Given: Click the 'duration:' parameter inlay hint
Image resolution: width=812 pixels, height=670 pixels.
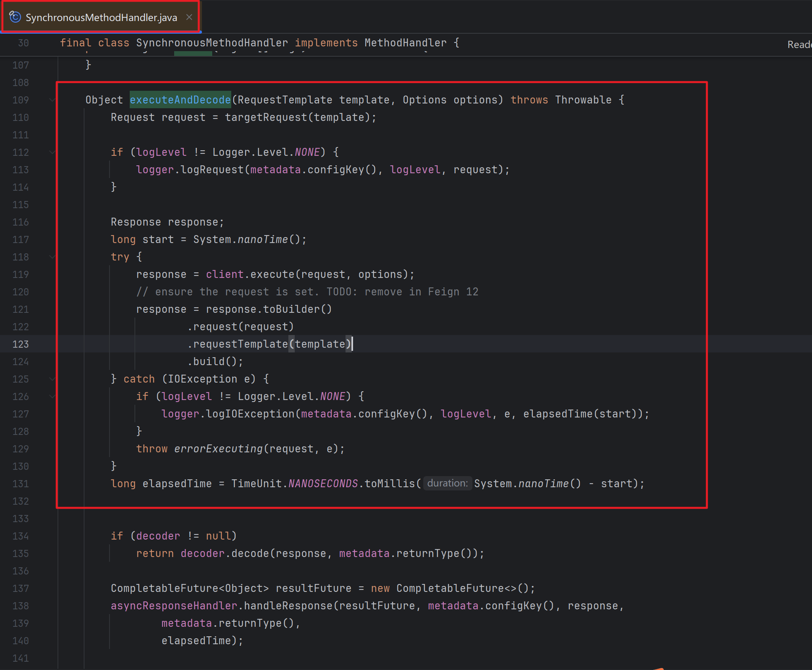Looking at the screenshot, I should tap(447, 483).
